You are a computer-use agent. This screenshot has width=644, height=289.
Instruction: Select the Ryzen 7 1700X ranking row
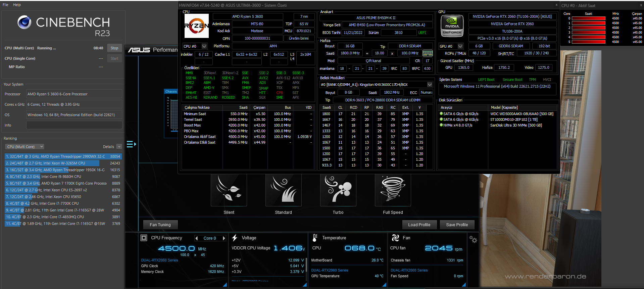(63, 183)
